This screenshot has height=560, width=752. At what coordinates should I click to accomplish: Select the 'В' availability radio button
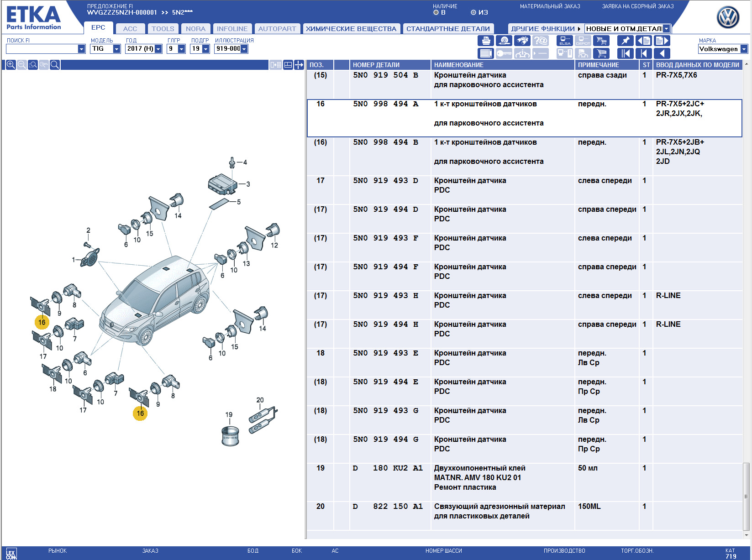[x=436, y=12]
